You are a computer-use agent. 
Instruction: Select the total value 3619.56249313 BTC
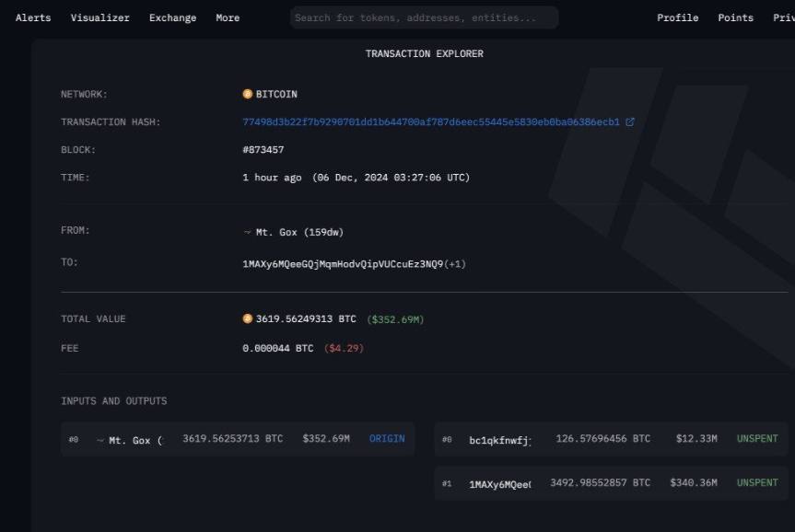306,319
